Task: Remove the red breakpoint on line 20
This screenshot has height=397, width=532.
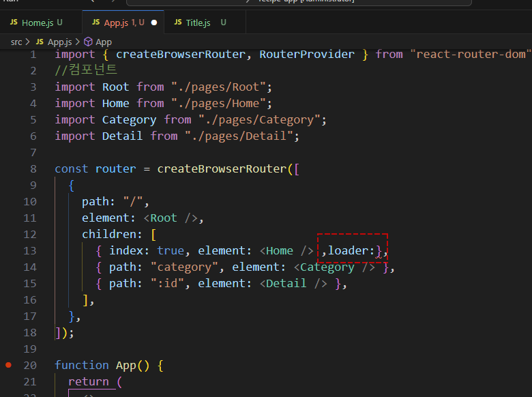Action: [8, 365]
